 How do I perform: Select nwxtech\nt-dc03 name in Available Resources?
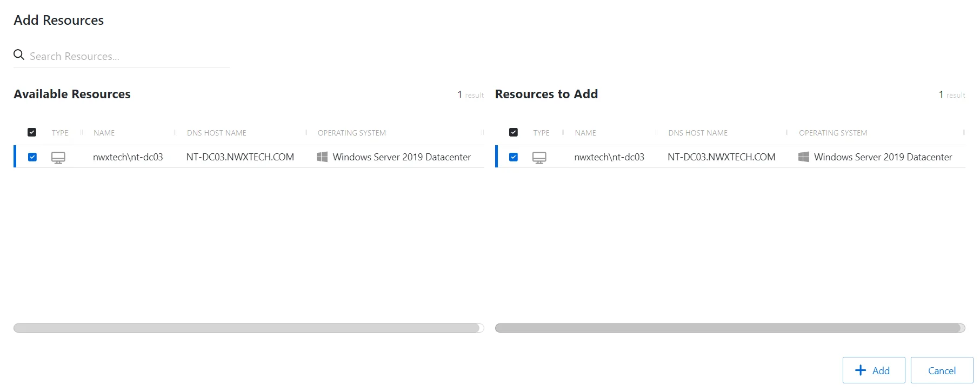128,157
